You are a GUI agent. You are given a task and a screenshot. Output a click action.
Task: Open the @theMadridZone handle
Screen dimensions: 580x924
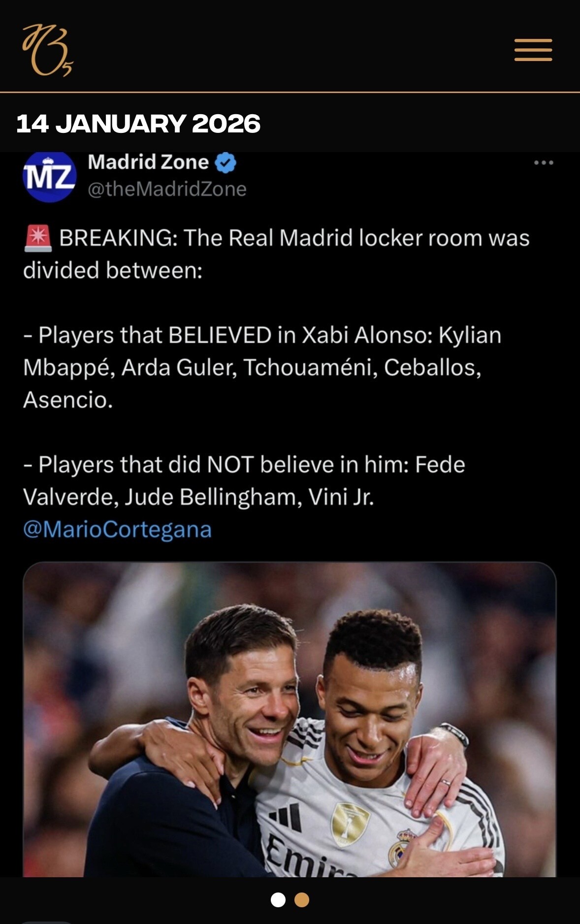(167, 189)
